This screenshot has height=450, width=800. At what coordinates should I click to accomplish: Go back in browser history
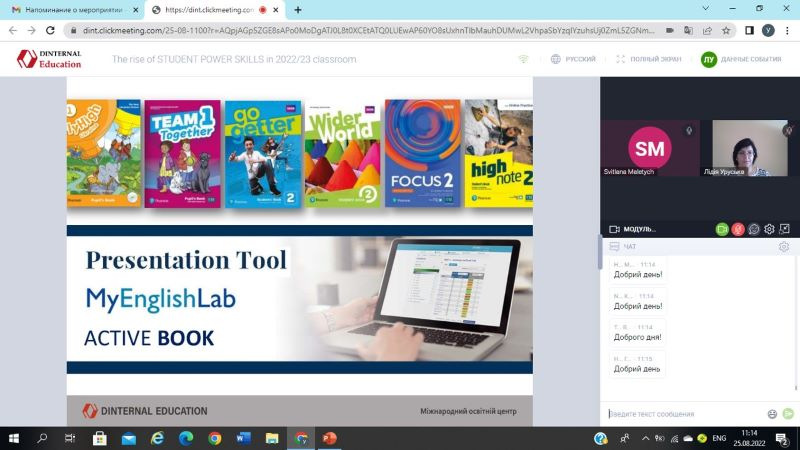coord(13,31)
